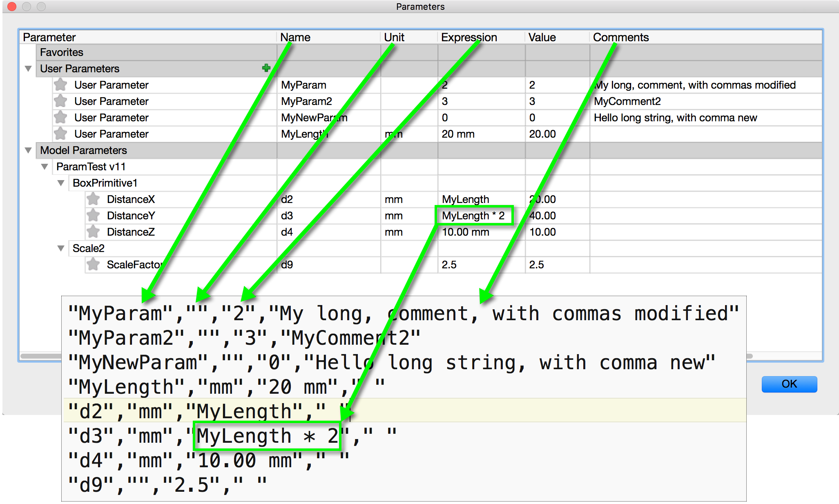The image size is (839, 504).
Task: Click the star icon beside MyLength parameter
Action: 60,134
